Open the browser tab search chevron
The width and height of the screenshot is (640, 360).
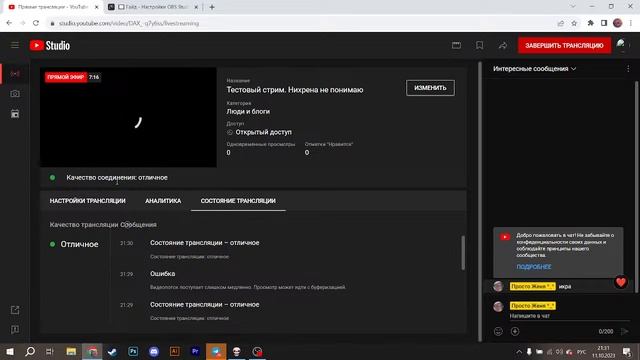573,7
